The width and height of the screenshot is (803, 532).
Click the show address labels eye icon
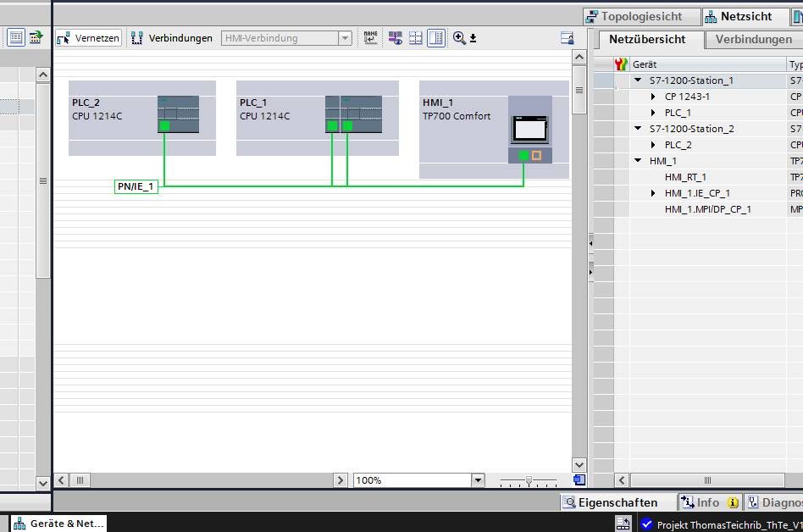395,38
